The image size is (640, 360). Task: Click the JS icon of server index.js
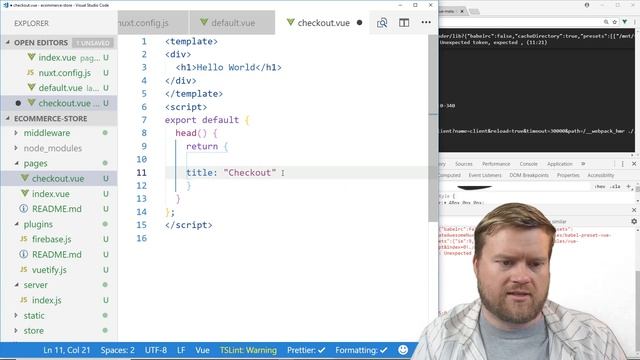[24, 300]
